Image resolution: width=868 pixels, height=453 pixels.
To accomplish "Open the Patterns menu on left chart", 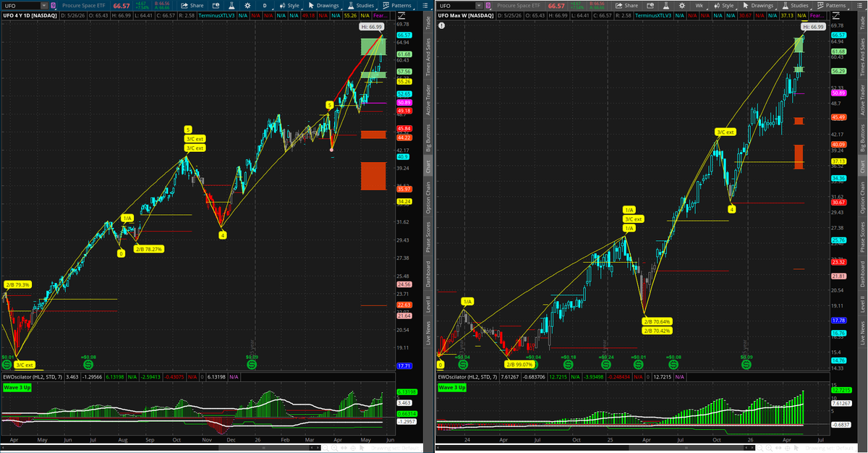I will pos(397,6).
